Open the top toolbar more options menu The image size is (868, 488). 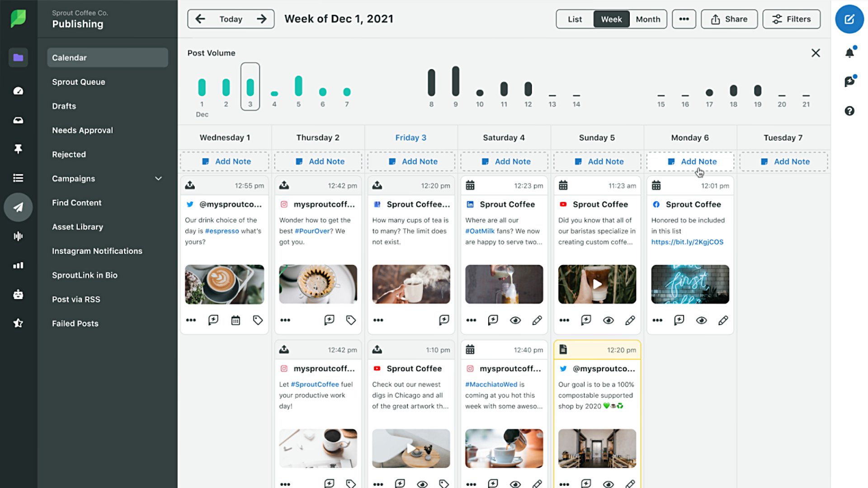(684, 19)
